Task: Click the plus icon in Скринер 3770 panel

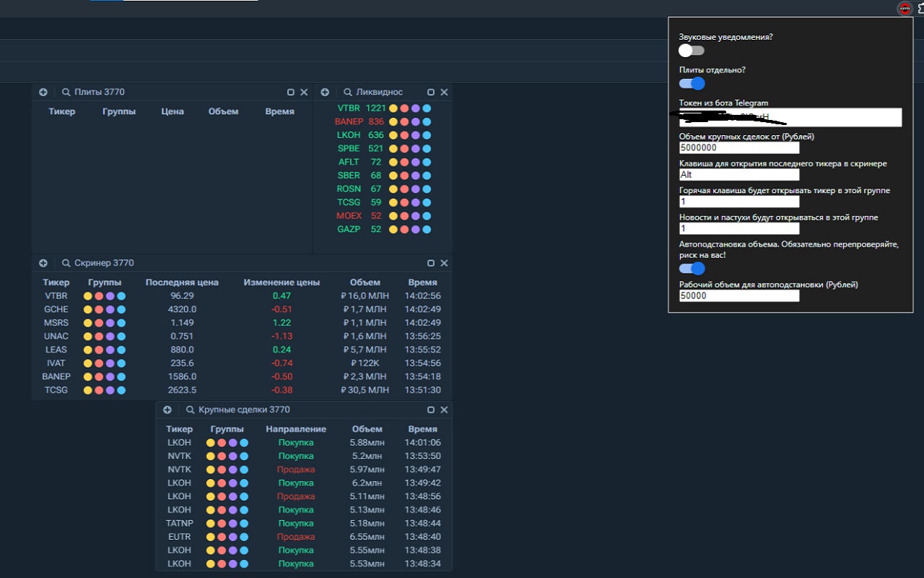Action: click(43, 264)
